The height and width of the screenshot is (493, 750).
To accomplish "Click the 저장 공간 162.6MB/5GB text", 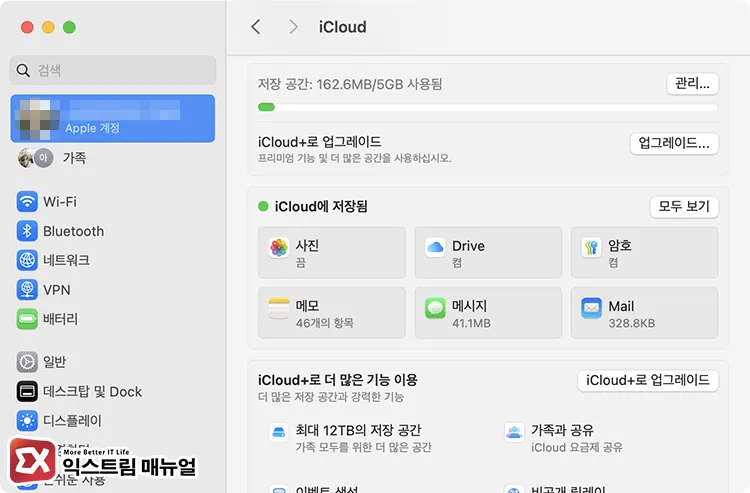I will (350, 84).
